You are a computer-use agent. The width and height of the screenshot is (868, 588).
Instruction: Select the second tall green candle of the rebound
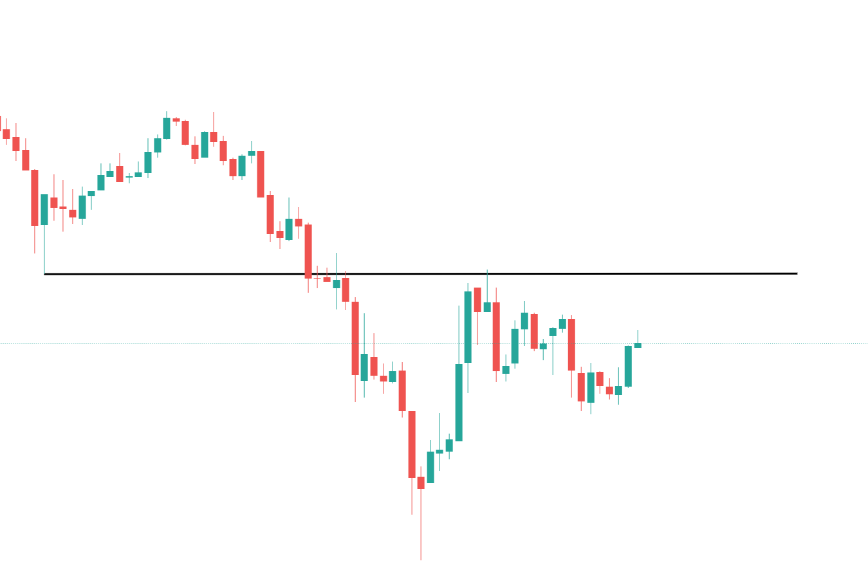[x=468, y=327]
